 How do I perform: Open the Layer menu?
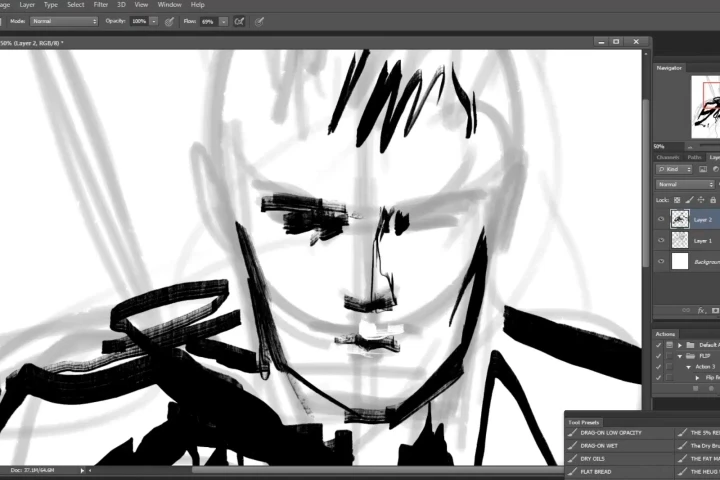coord(27,5)
